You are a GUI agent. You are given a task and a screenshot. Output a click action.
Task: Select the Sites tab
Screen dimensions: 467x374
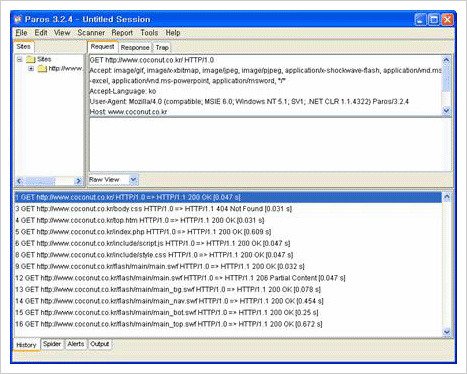[23, 47]
